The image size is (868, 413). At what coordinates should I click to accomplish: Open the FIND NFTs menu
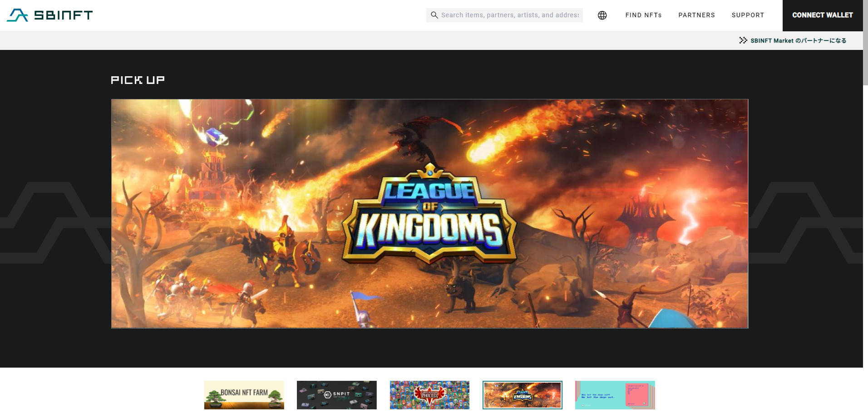click(643, 15)
